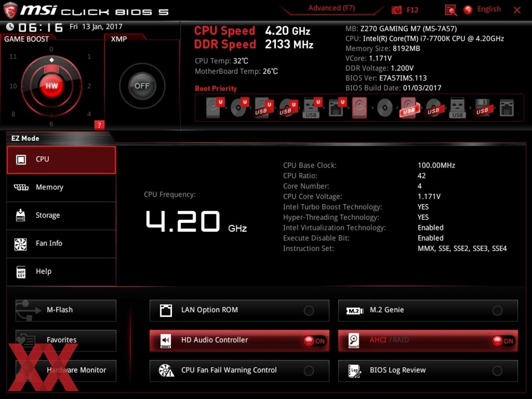Click the EZ Mode label

25,138
